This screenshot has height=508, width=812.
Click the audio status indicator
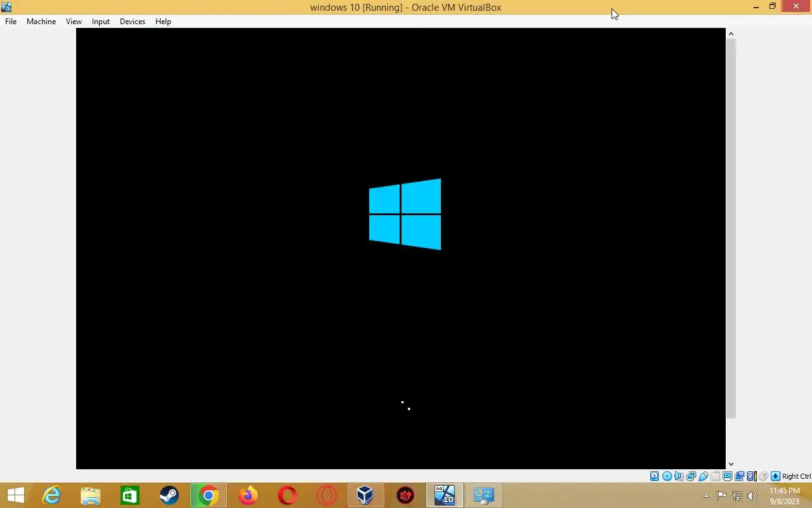click(679, 476)
